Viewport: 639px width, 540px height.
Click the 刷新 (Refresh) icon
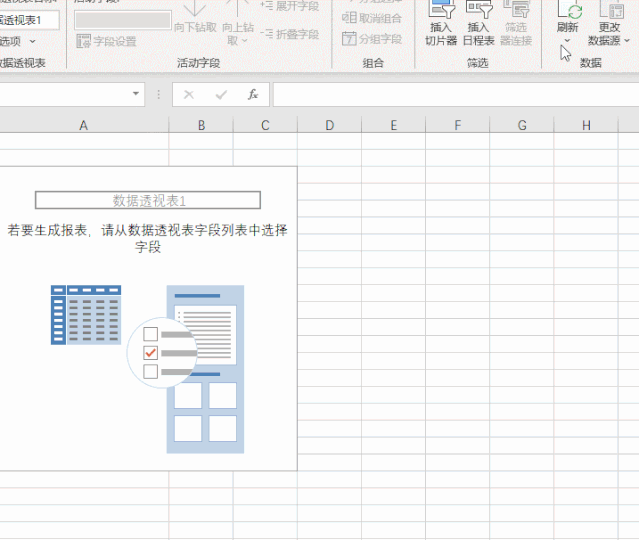coord(568,10)
